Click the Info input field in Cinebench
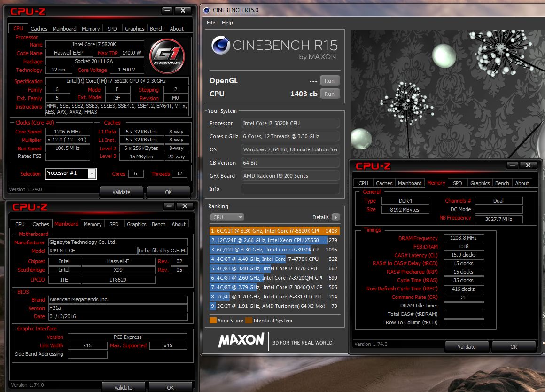 tap(290, 189)
